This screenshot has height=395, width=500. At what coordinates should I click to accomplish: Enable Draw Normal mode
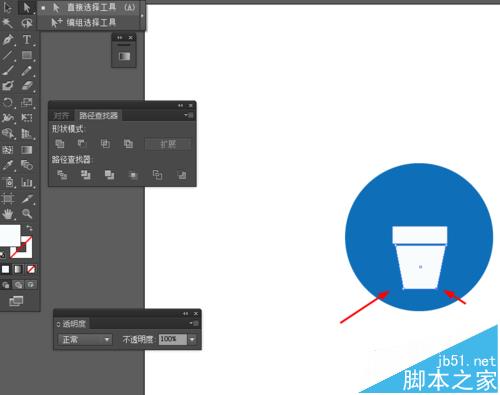point(6,285)
